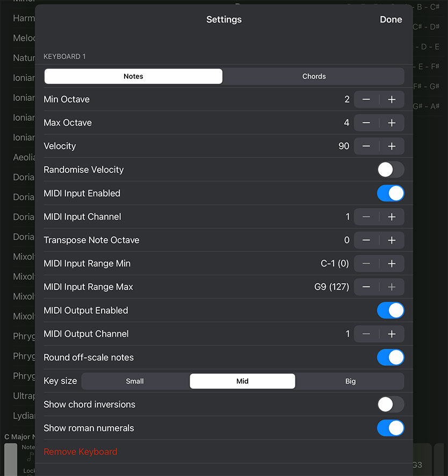Lower the MIDI Input Range Max
Screen dimensions: 448x476
366,287
